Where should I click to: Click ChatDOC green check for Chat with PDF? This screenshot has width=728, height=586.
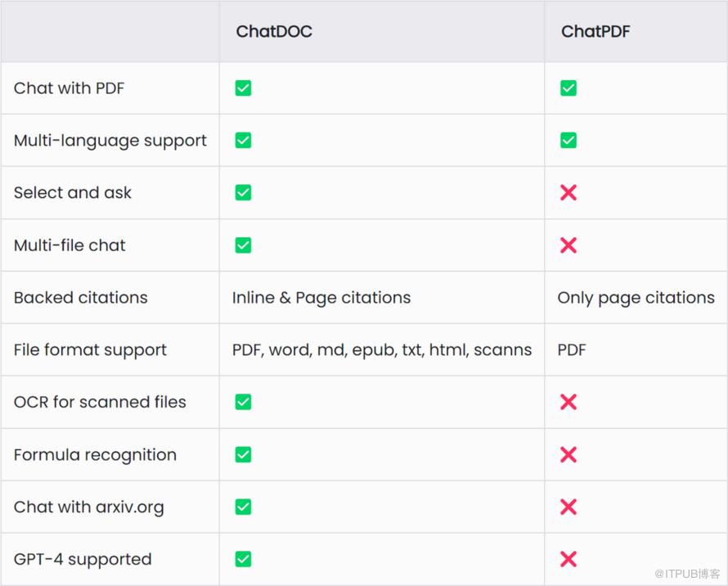click(x=243, y=88)
